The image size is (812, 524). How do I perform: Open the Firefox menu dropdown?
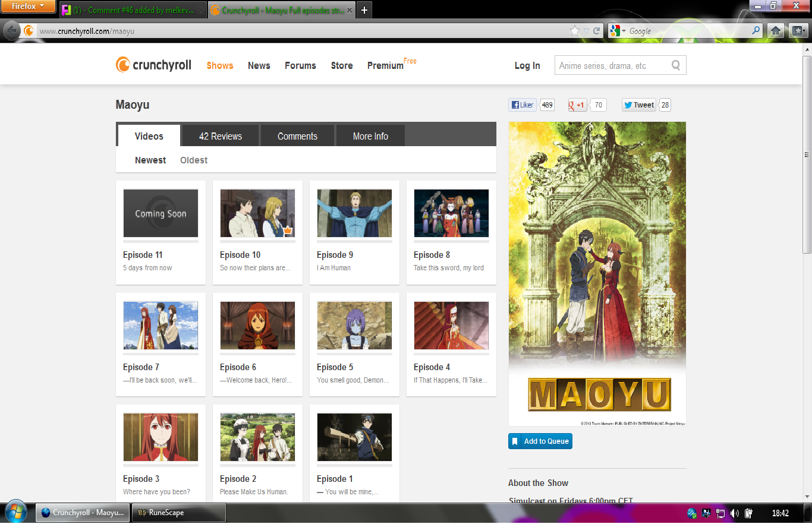point(28,7)
